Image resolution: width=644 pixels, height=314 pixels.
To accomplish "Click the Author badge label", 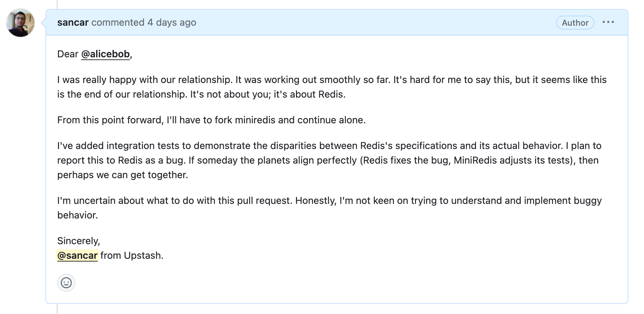I will click(x=575, y=23).
